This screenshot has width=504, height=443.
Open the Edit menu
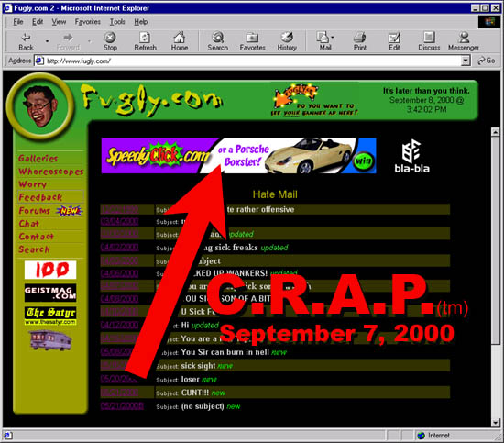click(x=38, y=22)
